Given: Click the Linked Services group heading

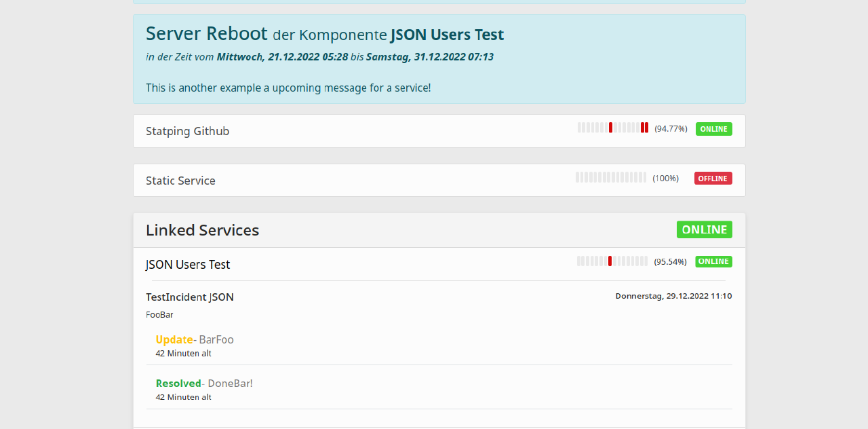Looking at the screenshot, I should pos(202,230).
